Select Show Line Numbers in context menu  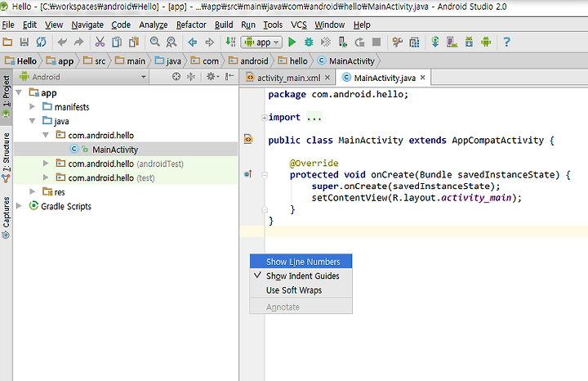click(x=301, y=262)
